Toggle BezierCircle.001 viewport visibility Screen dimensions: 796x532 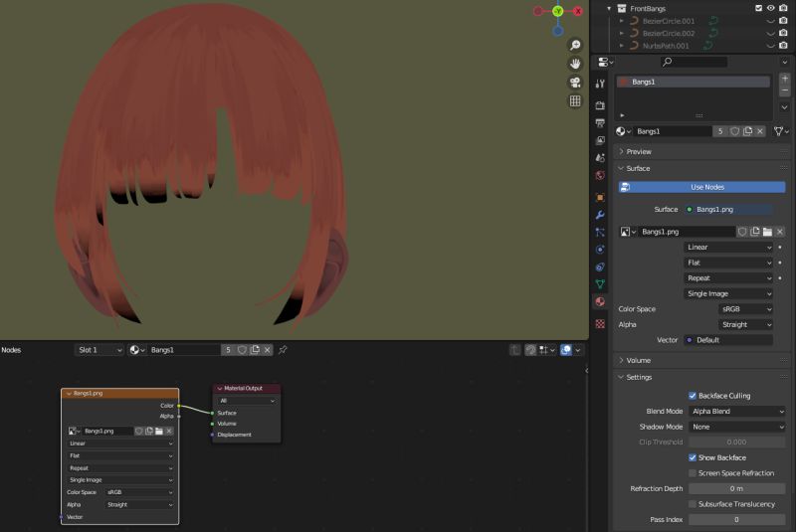click(x=770, y=21)
